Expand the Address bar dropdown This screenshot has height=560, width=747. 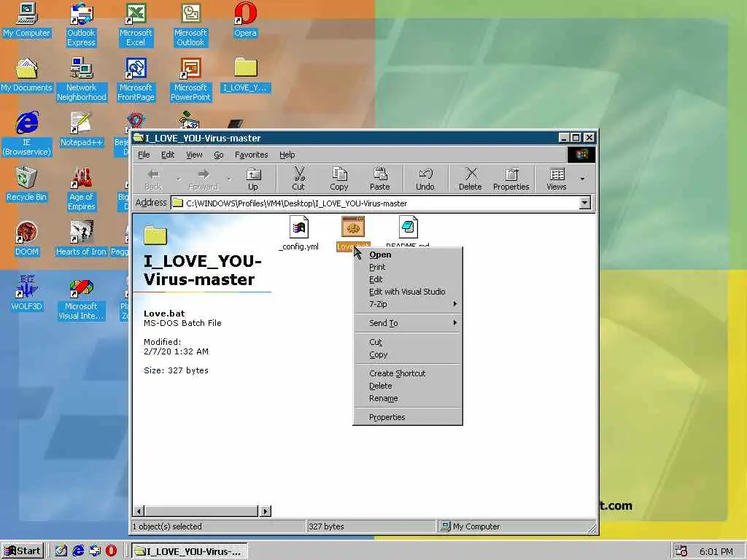pyautogui.click(x=584, y=203)
